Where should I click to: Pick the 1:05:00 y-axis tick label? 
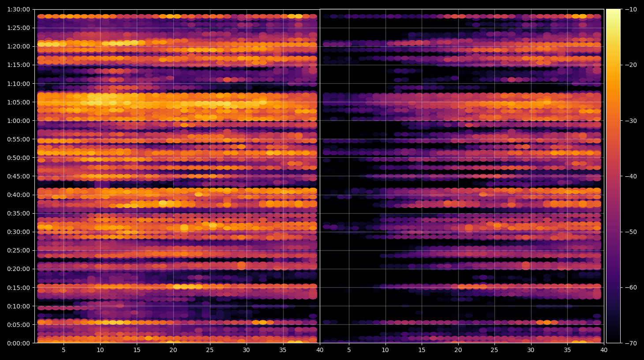(x=19, y=102)
